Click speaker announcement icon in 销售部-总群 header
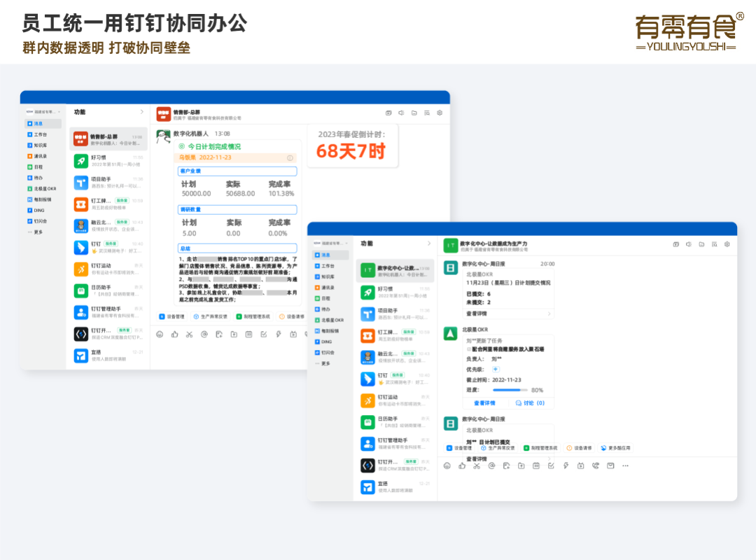756x560 pixels. point(401,113)
